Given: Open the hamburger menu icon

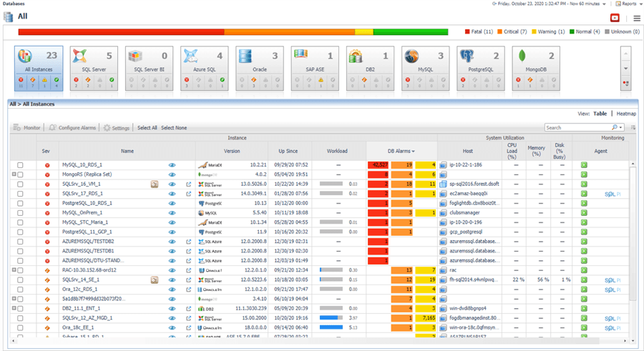Looking at the screenshot, I should coord(637,18).
